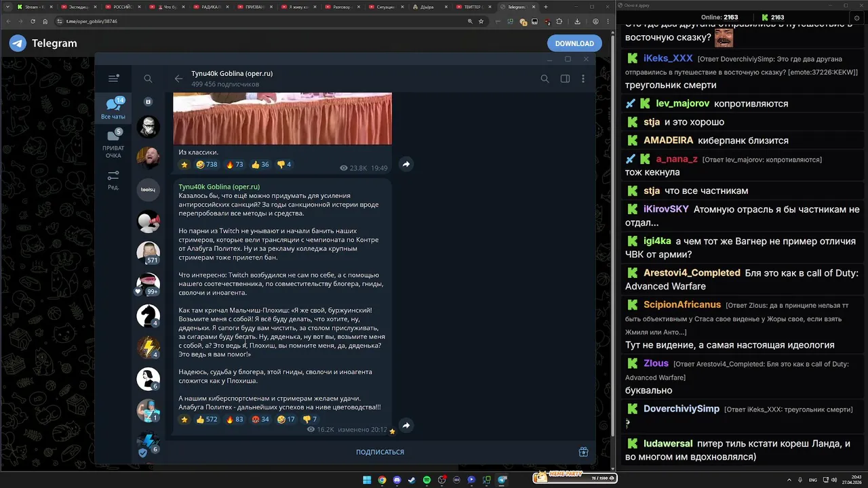Click username AMADEIRA in chat window
The width and height of the screenshot is (868, 488).
668,140
